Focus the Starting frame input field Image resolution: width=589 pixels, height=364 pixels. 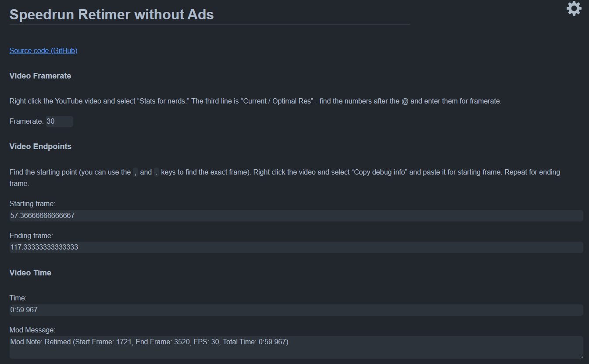pyautogui.click(x=296, y=216)
